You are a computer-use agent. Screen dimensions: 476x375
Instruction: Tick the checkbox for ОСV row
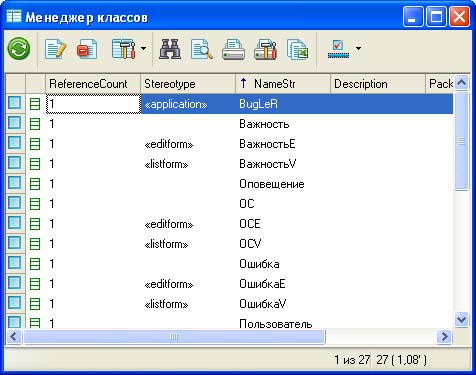[15, 243]
